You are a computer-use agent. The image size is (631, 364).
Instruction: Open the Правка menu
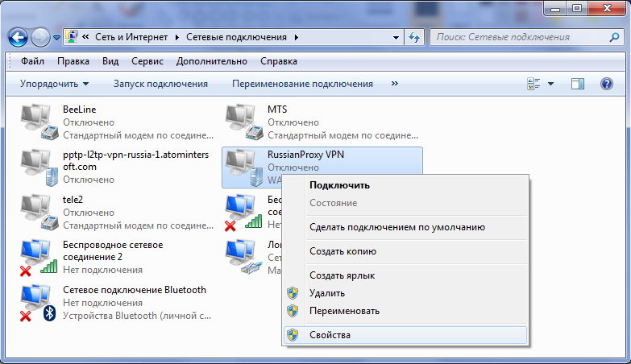point(73,61)
